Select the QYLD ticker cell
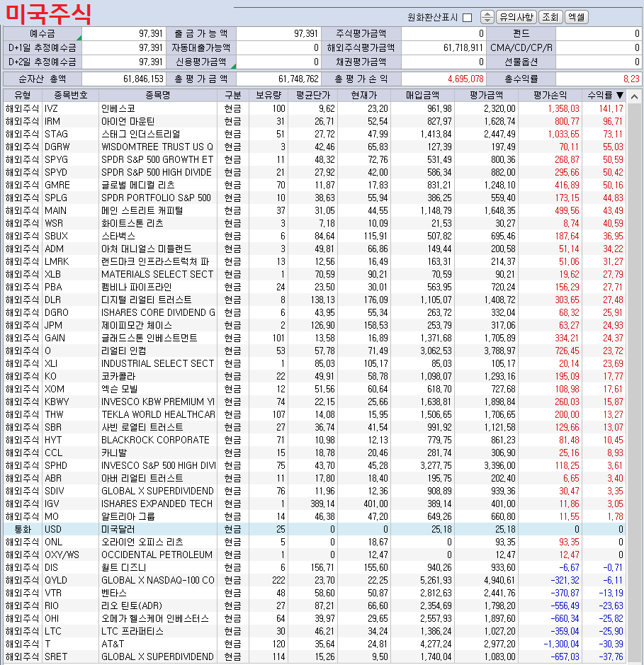This screenshot has height=665, width=644. point(70,580)
